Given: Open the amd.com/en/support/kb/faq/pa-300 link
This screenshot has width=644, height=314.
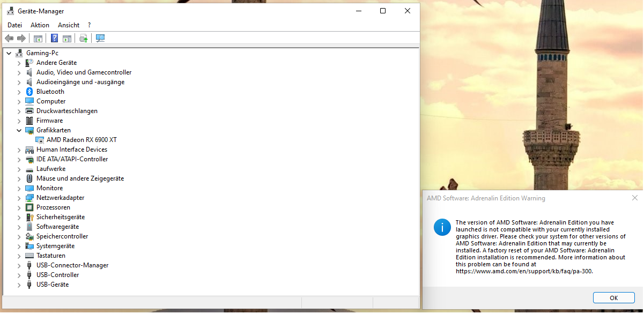Looking at the screenshot, I should pyautogui.click(x=523, y=271).
